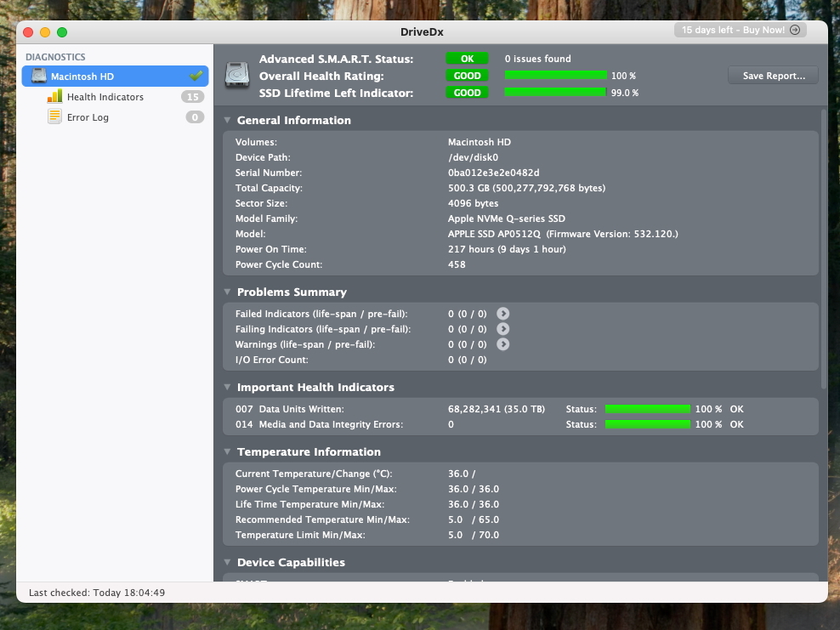The width and height of the screenshot is (840, 630).
Task: Click the Health Indicators count badge 15
Action: [x=192, y=97]
